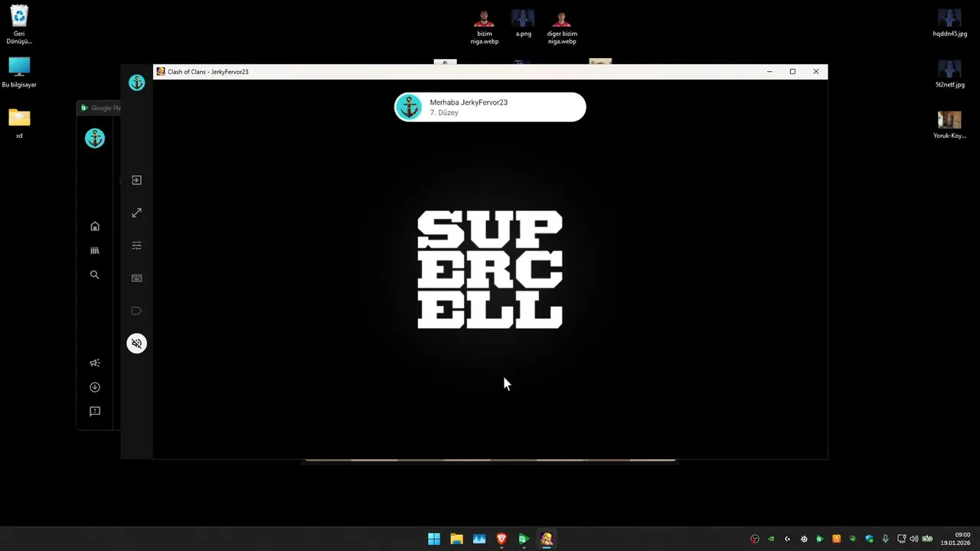Open the feedback icon in Google Play Games
Screen dimensions: 980x551
coord(95,412)
